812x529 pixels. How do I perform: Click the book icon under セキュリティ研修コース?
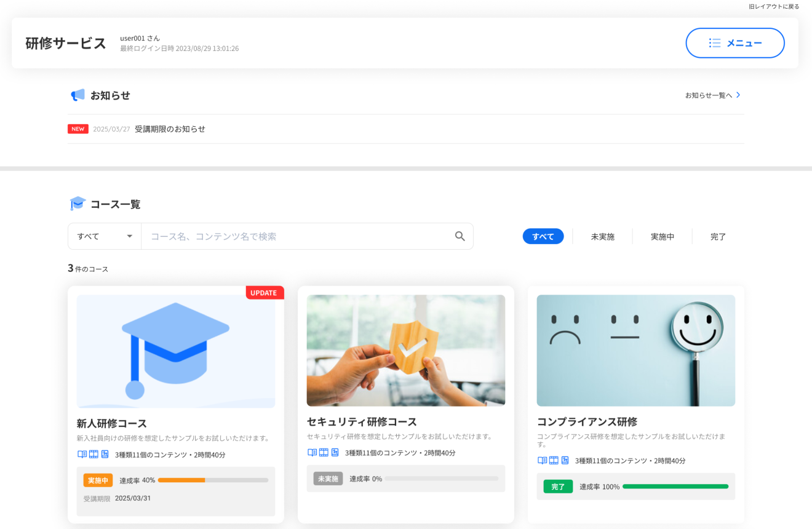point(312,452)
